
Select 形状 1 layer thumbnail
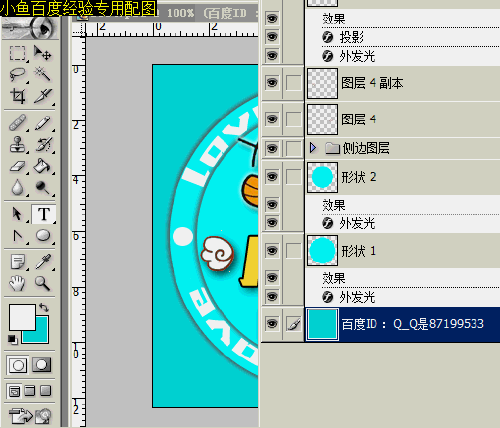[322, 251]
